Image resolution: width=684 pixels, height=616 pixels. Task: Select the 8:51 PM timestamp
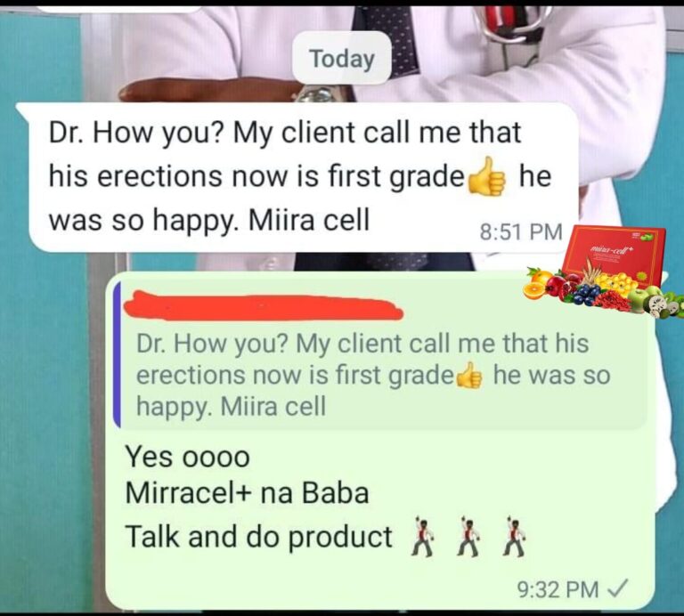click(521, 232)
